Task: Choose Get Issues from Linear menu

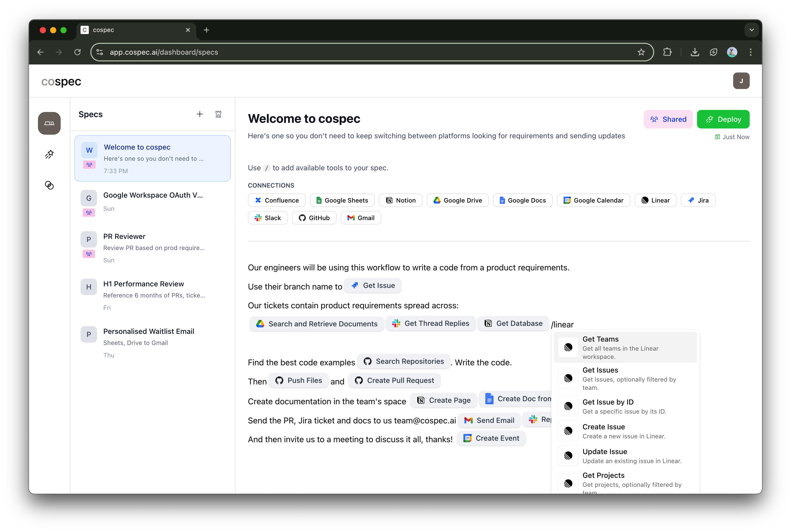Action: (625, 378)
